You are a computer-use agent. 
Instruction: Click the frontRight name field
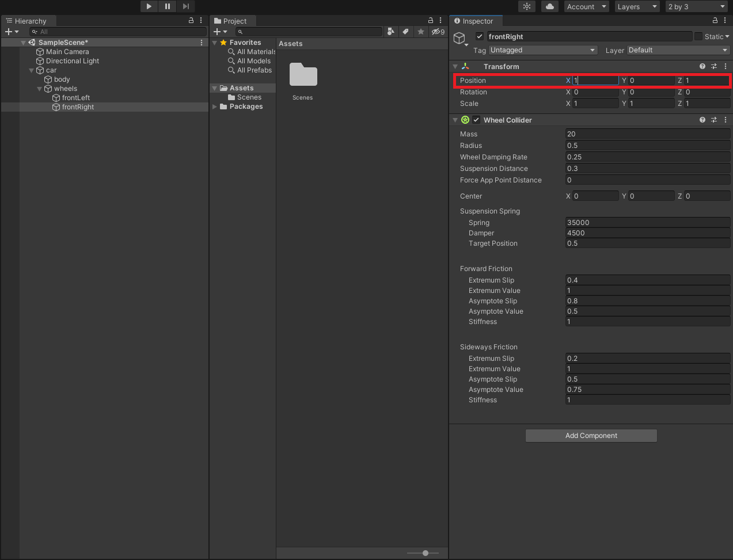click(590, 37)
